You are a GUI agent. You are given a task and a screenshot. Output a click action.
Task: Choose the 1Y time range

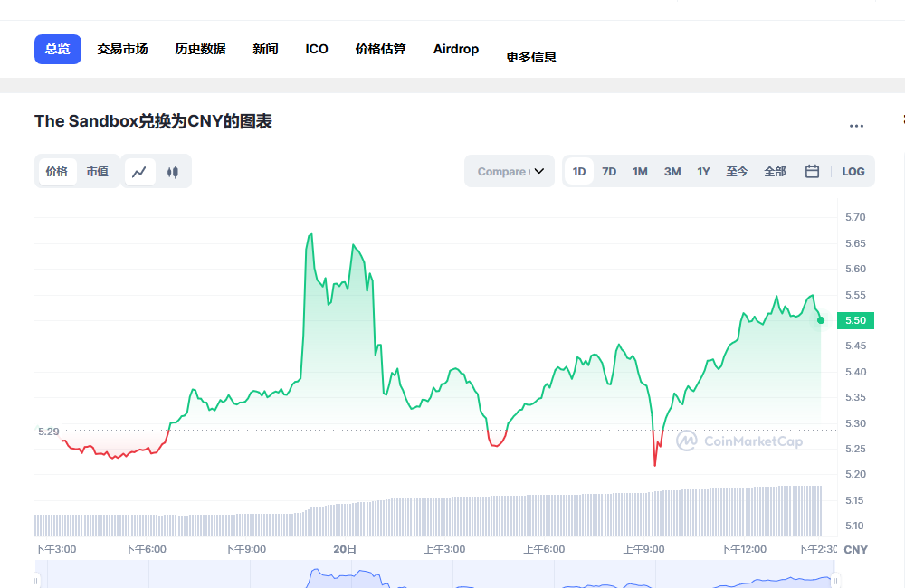point(703,172)
